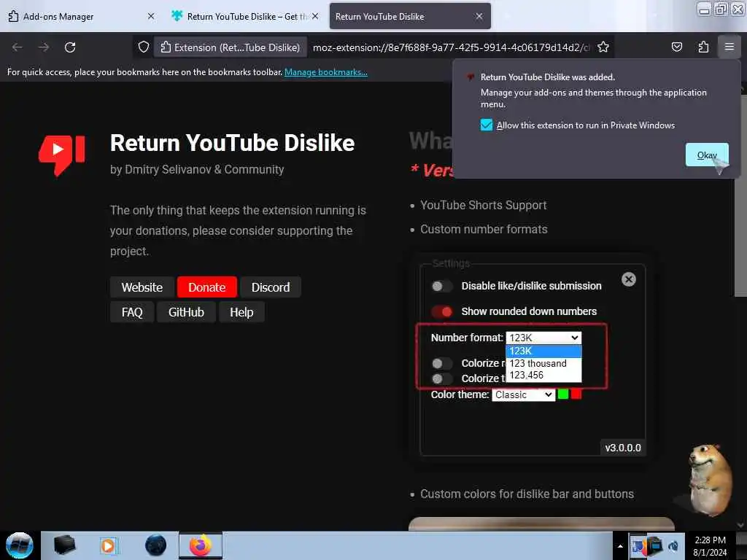
Task: Go forward using the forward arrow
Action: (43, 47)
